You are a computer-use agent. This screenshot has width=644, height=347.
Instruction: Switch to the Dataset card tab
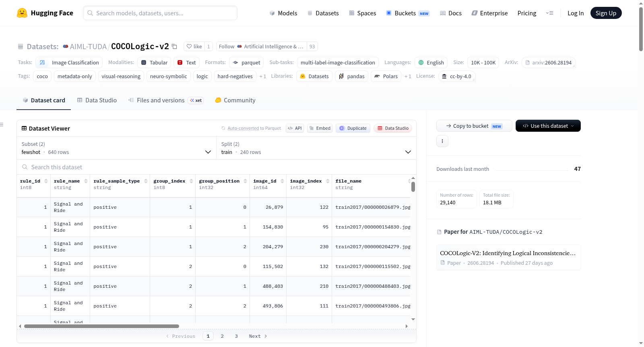pyautogui.click(x=43, y=100)
